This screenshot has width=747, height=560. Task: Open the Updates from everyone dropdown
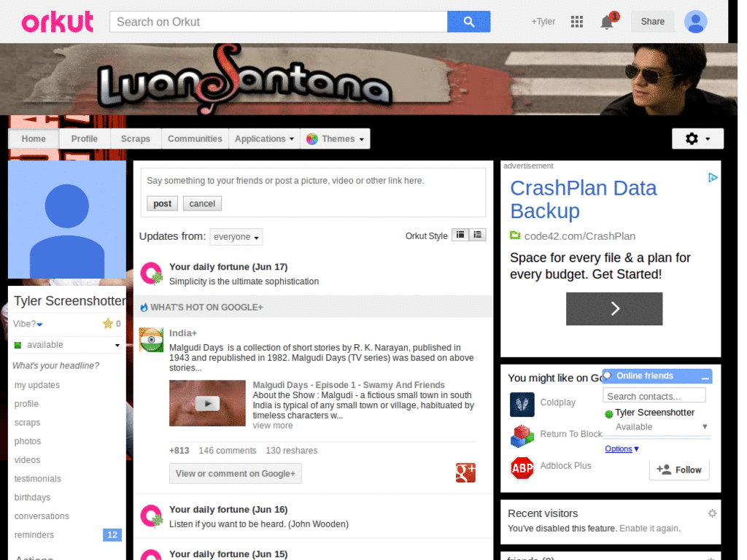tap(236, 237)
